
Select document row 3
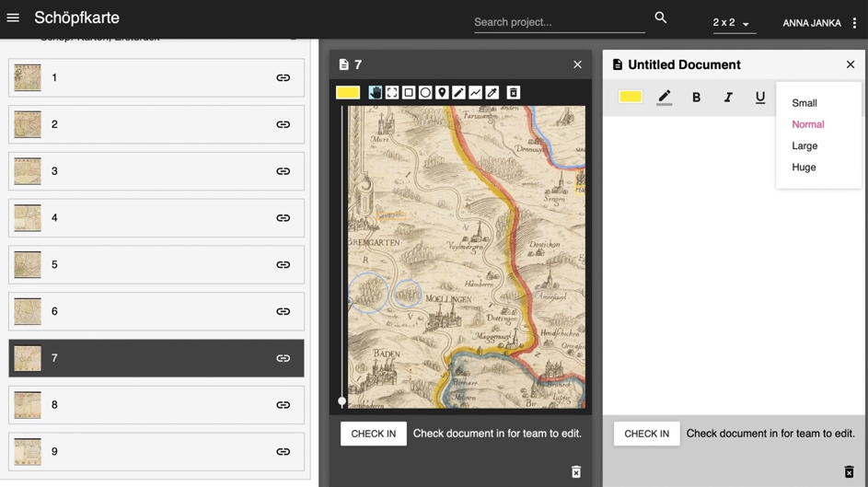(x=156, y=171)
